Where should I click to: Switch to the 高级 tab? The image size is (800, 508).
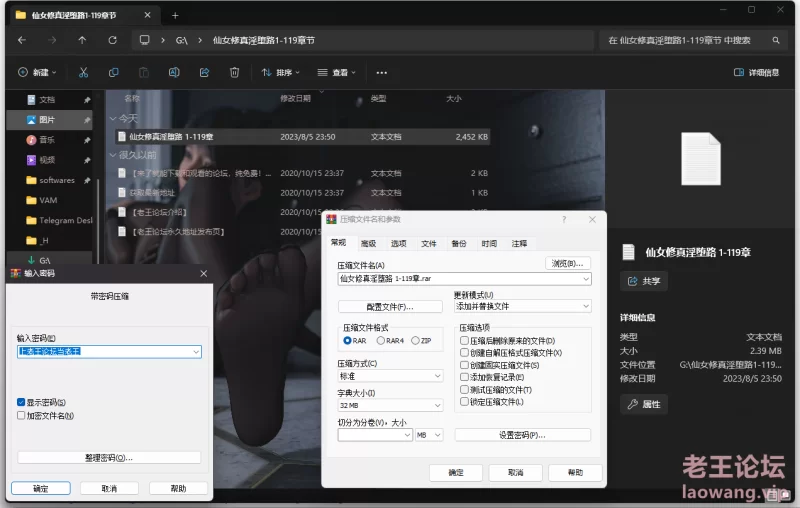pyautogui.click(x=368, y=244)
